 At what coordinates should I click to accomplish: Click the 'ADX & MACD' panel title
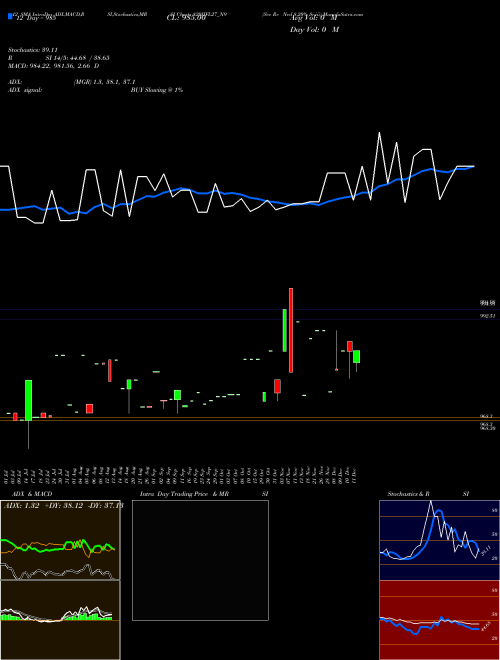point(32,494)
